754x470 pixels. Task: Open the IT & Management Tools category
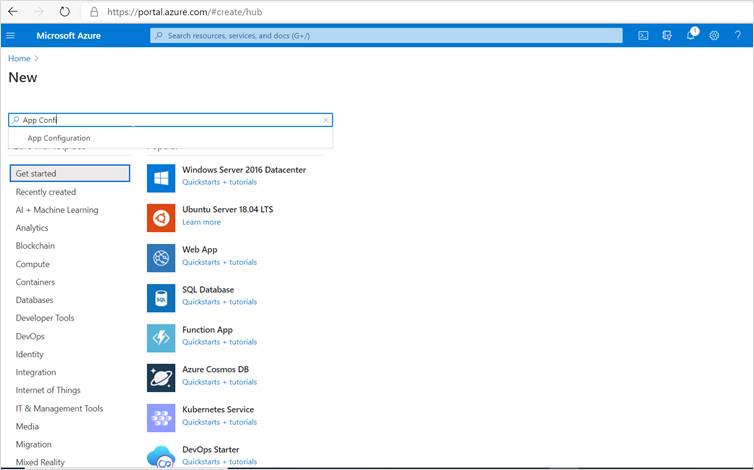(59, 408)
